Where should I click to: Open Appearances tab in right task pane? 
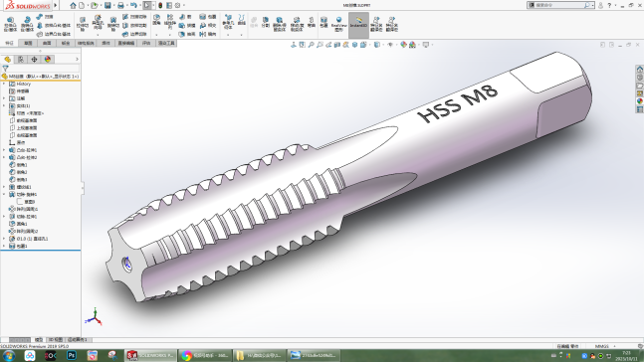(x=639, y=101)
